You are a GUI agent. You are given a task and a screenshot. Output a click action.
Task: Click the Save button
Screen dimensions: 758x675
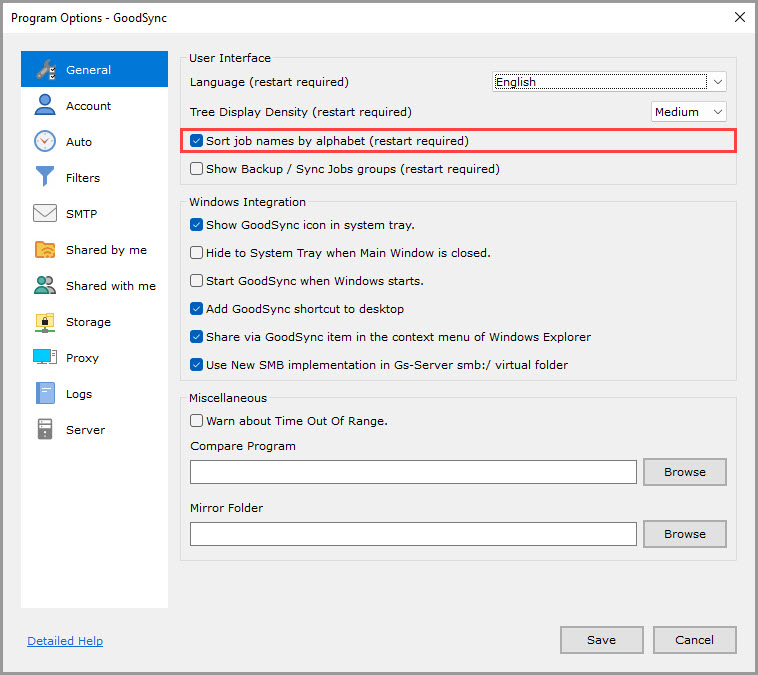tap(601, 640)
